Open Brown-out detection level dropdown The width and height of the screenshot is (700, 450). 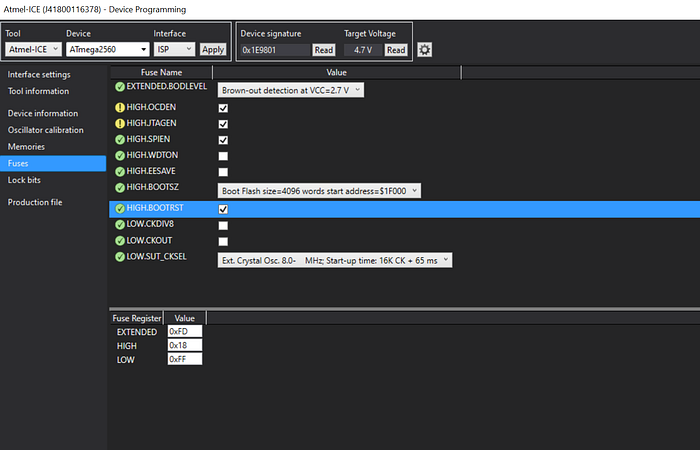291,90
